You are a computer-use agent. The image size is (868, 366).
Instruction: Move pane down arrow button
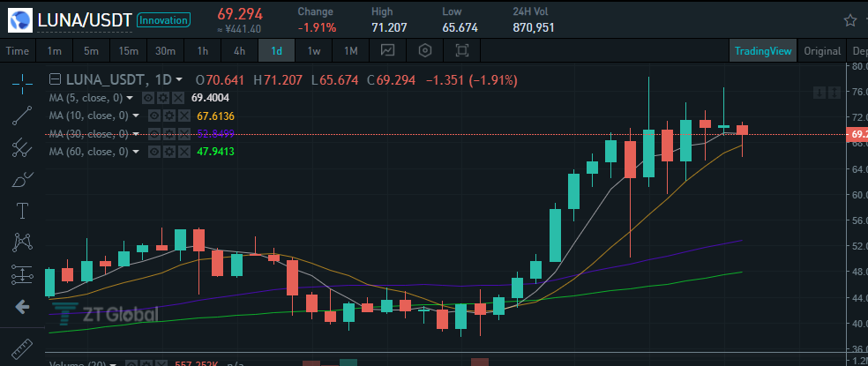pyautogui.click(x=819, y=93)
